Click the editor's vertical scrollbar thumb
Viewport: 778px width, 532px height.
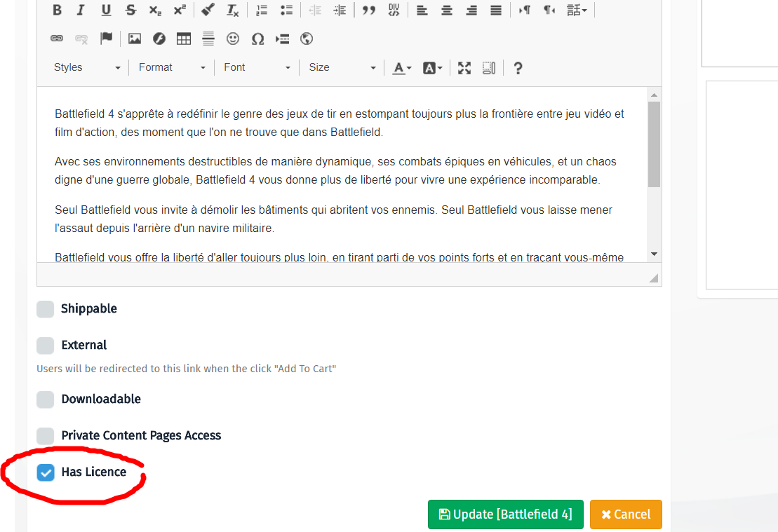654,144
